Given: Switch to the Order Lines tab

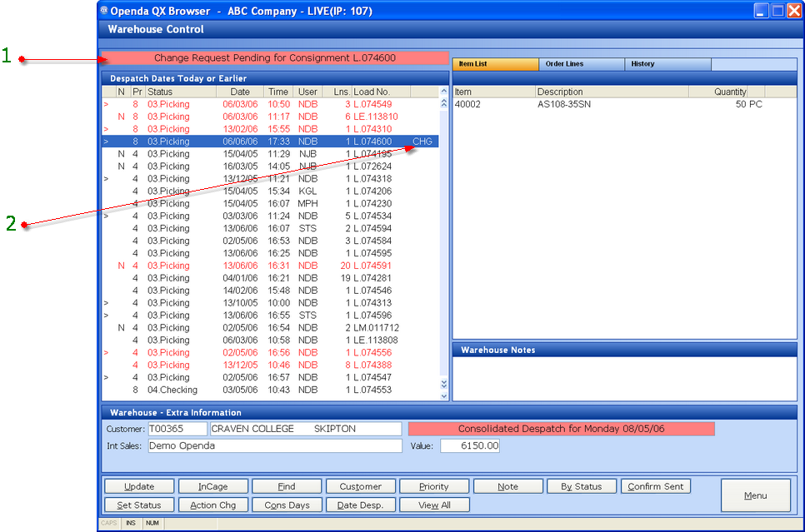Looking at the screenshot, I should (x=582, y=64).
